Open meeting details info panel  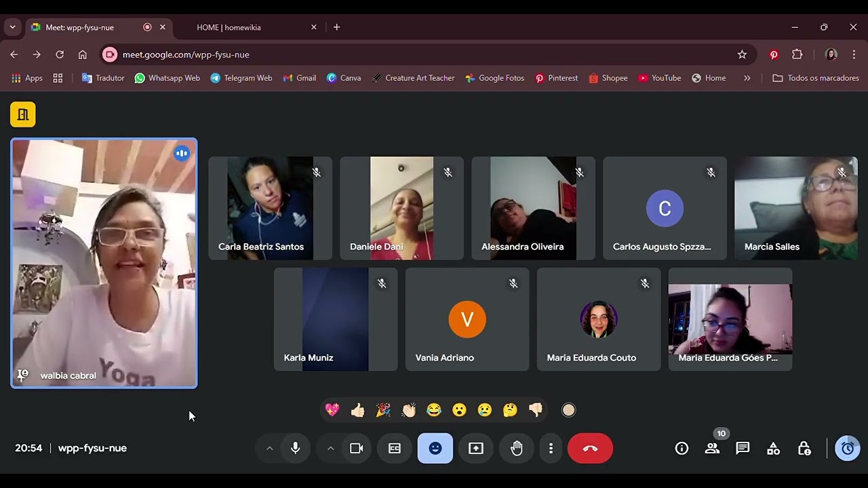pos(682,448)
